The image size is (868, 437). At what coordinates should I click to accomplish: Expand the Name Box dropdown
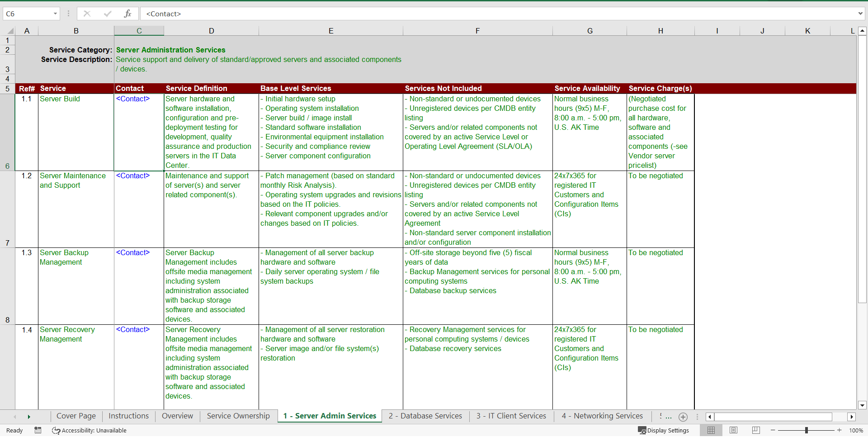55,14
